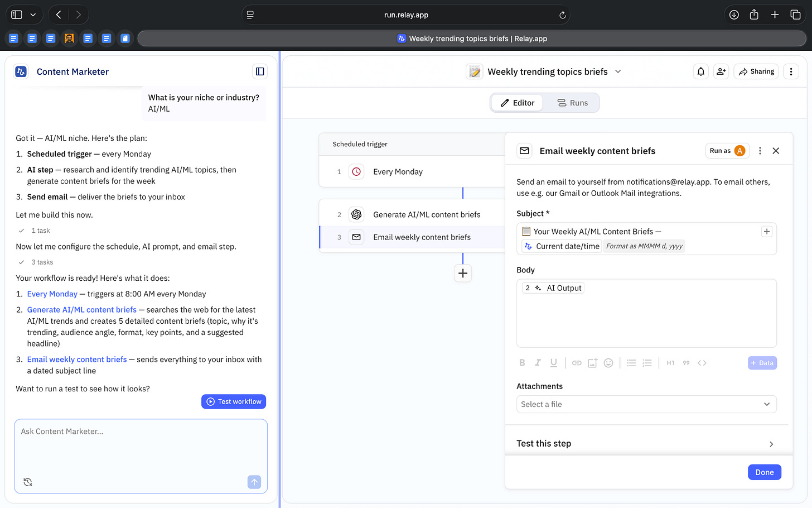Close the Email weekly content briefs panel
812x508 pixels.
[776, 151]
